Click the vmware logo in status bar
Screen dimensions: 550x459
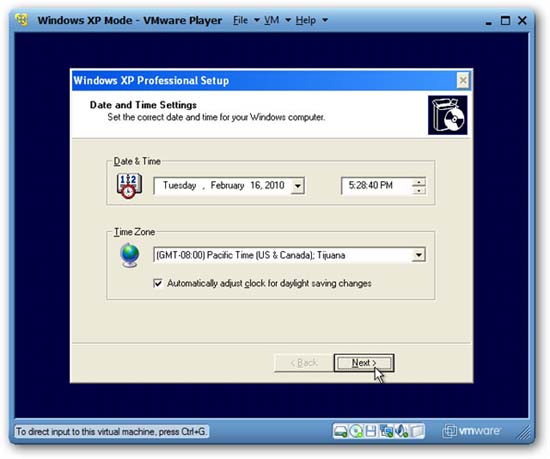[472, 431]
